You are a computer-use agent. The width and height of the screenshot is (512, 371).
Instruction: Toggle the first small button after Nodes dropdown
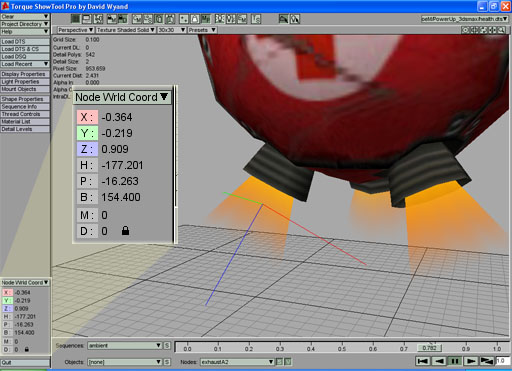(x=279, y=362)
